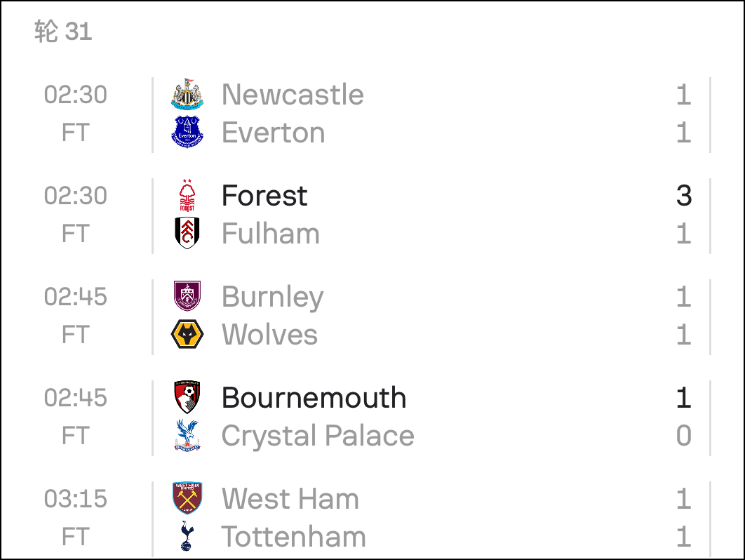The width and height of the screenshot is (745, 560).
Task: Click the Bournemouth club crest
Action: pyautogui.click(x=187, y=397)
